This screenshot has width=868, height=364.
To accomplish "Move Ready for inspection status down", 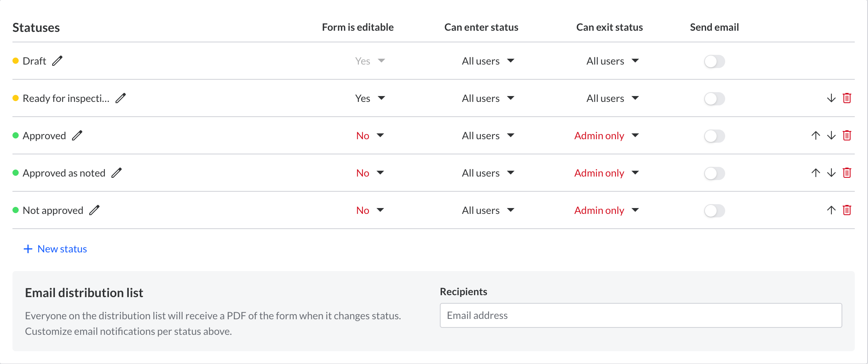I will tap(831, 98).
